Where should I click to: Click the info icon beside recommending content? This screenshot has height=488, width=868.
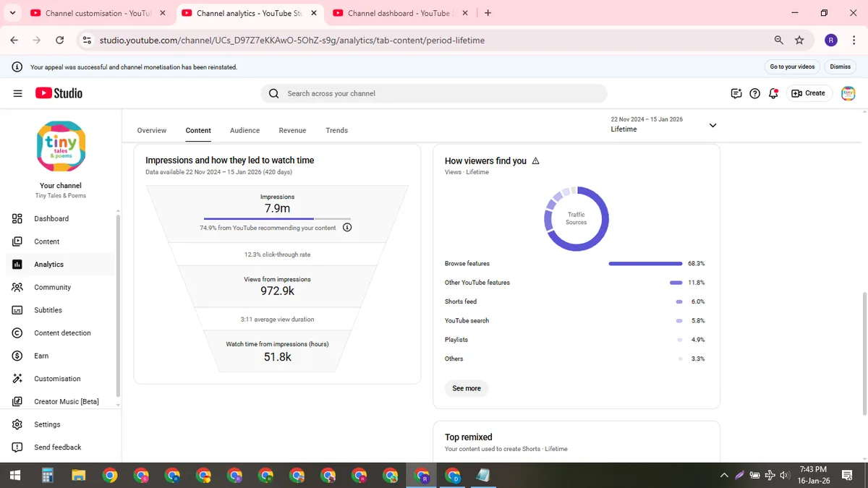point(346,228)
